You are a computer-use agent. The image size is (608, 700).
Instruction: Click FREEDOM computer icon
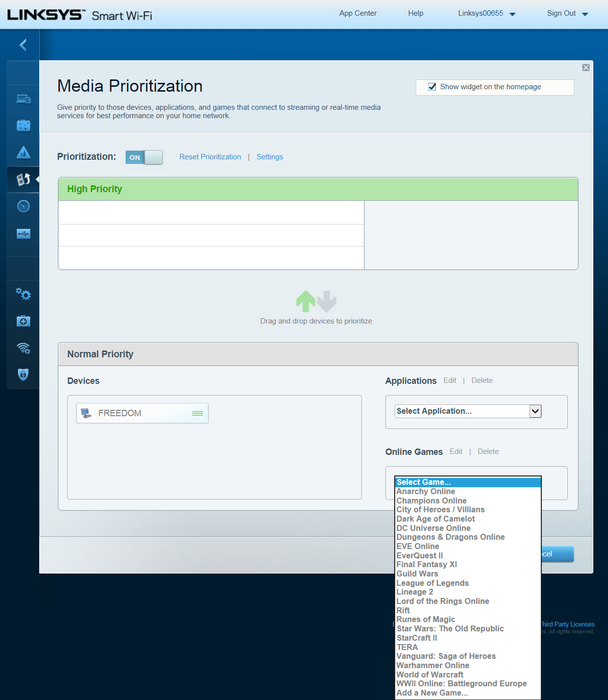86,413
